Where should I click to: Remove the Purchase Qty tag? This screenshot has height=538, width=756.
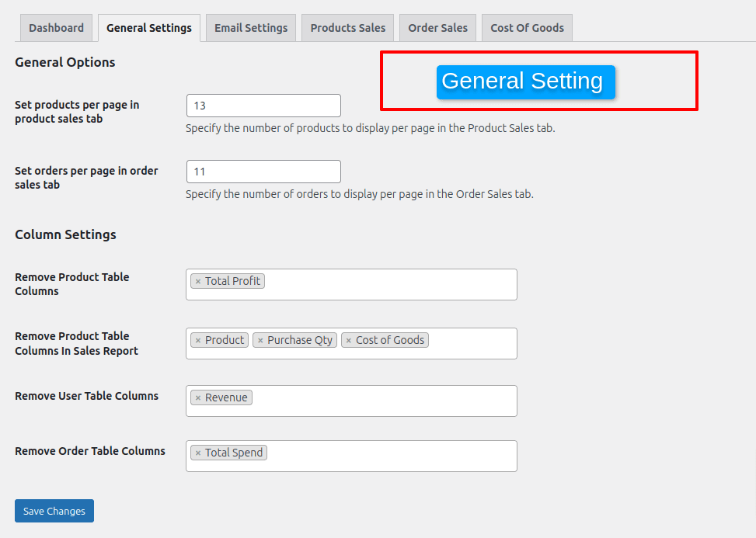[x=260, y=341]
